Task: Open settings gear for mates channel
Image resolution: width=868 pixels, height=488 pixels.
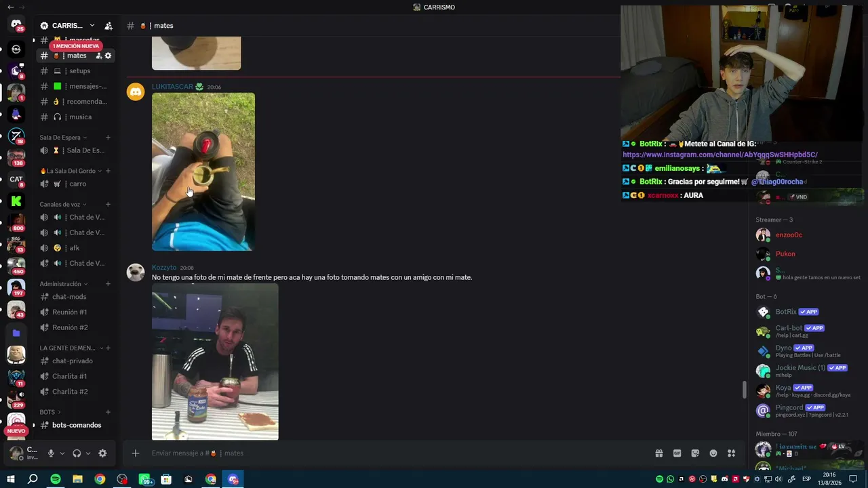Action: (x=108, y=56)
